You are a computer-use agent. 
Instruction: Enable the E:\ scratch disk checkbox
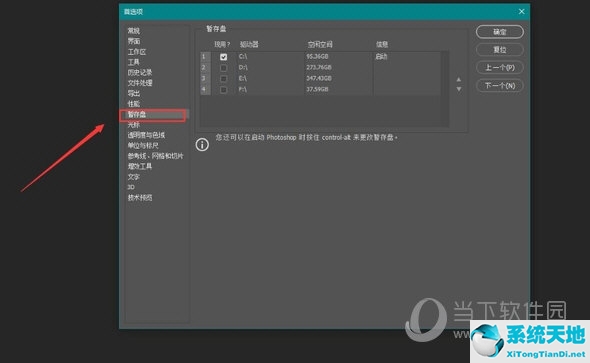pos(224,79)
